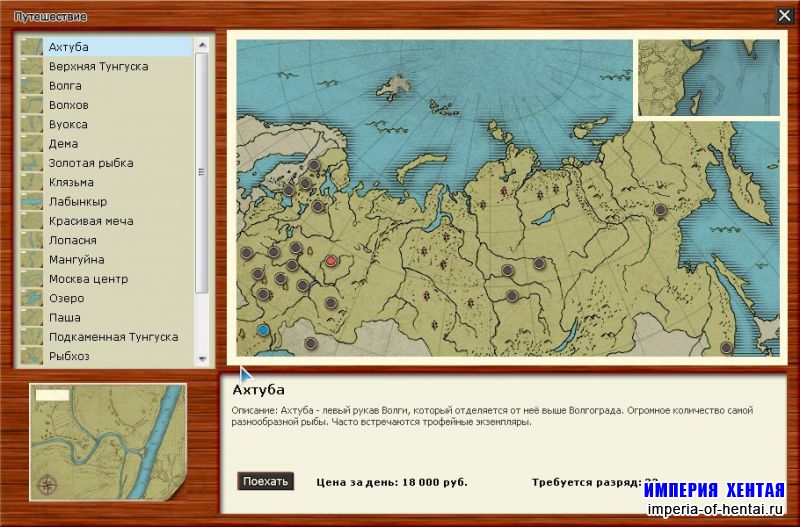The image size is (800, 527).
Task: Open the Africa inset map in corner
Action: (x=708, y=78)
